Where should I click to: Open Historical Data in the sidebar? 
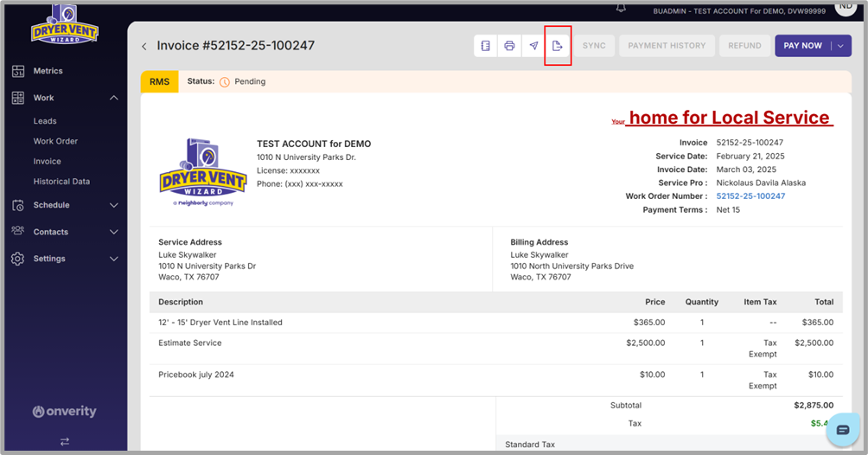click(61, 182)
